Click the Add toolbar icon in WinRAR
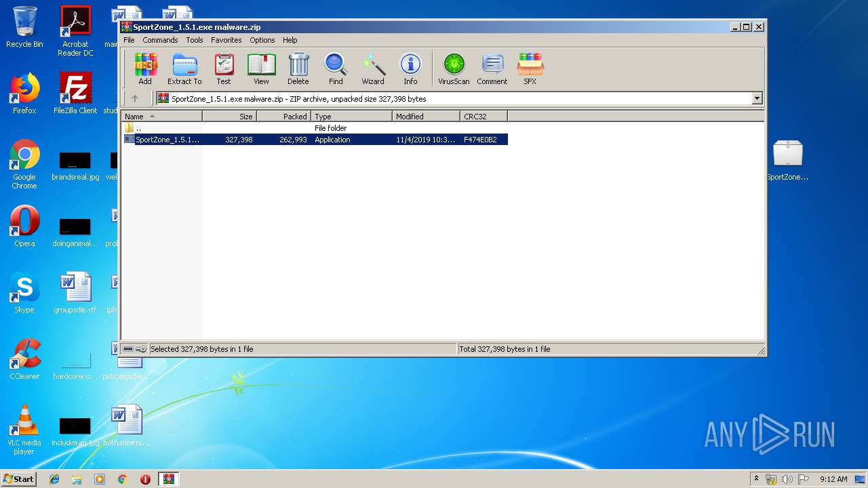 pos(145,69)
